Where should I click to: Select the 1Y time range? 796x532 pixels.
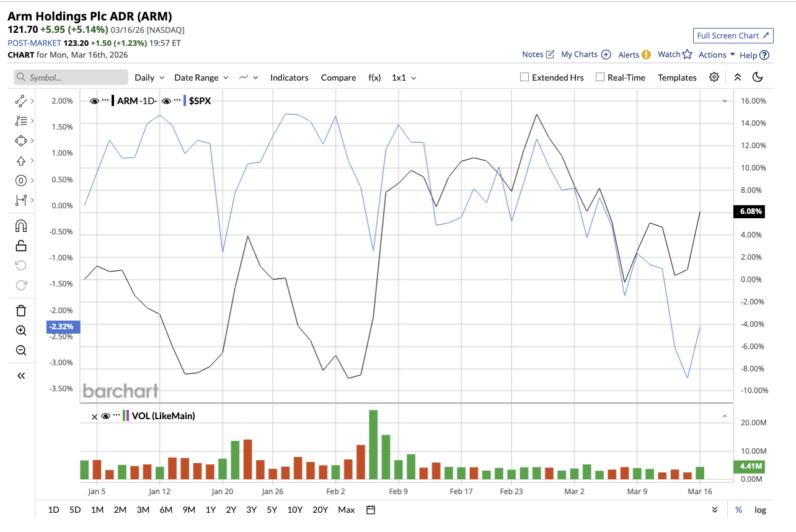pos(211,510)
